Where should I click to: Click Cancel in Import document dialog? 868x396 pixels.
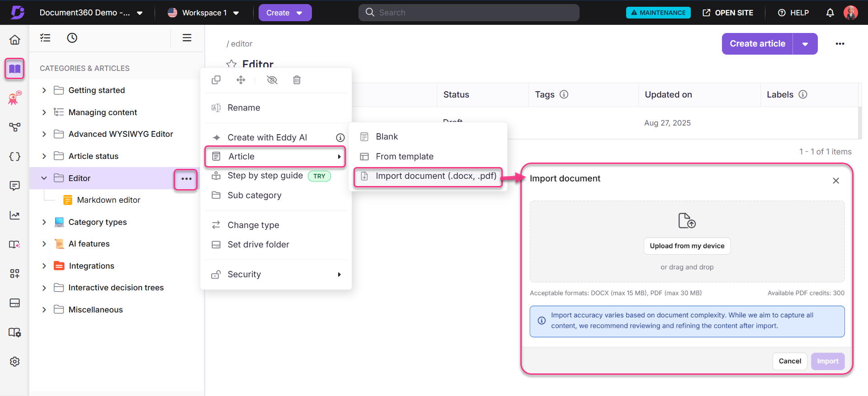(790, 361)
